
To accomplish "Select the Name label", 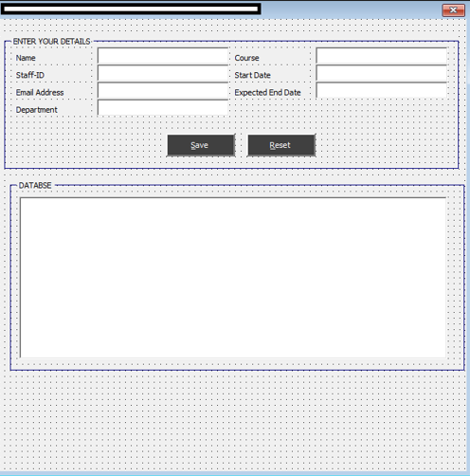I will pyautogui.click(x=26, y=58).
